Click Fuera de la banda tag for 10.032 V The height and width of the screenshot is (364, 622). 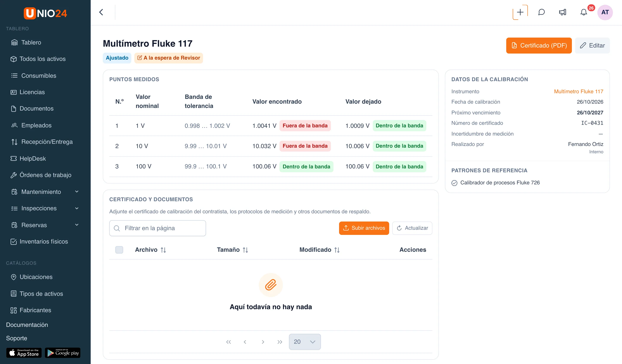pos(305,146)
